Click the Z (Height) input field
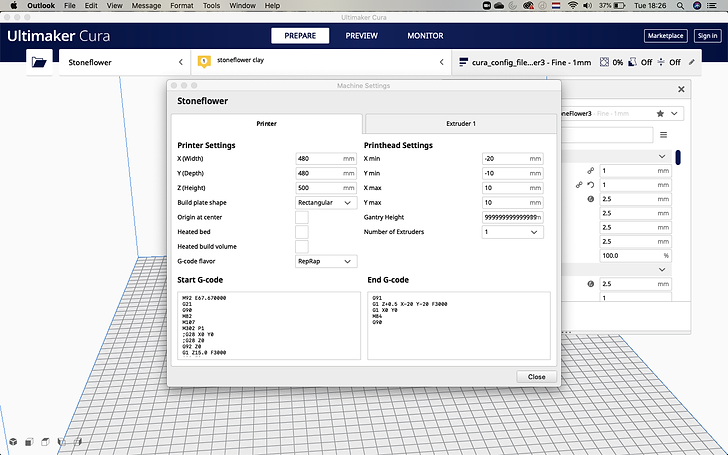The width and height of the screenshot is (728, 455). (x=326, y=188)
